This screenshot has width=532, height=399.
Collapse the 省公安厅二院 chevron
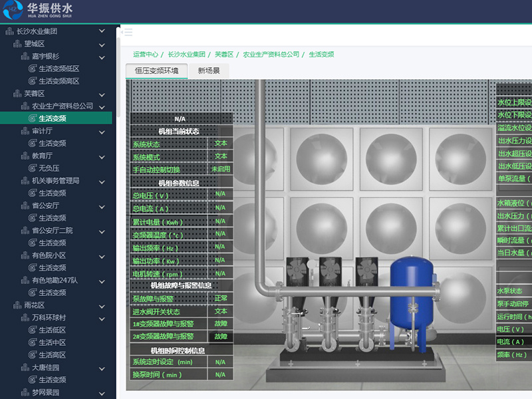tap(102, 231)
